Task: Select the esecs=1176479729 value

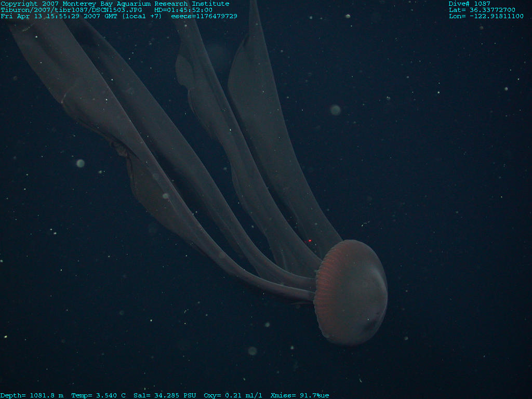Action: coord(204,16)
